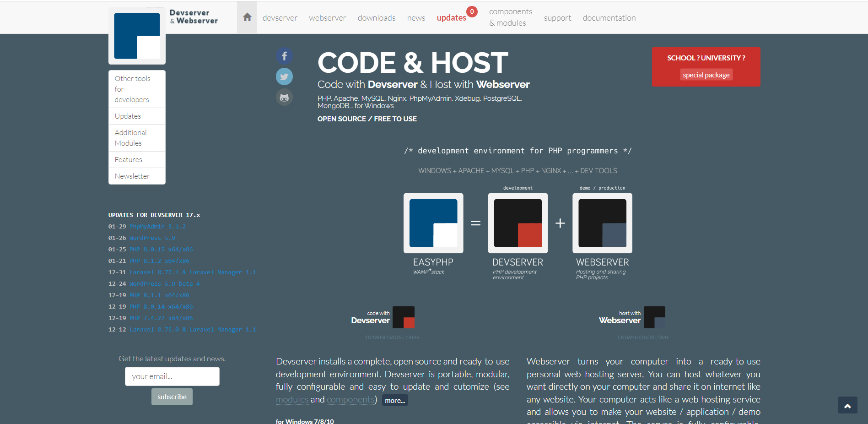868x424 pixels.
Task: Click the home icon in the navigation bar
Action: [x=247, y=17]
